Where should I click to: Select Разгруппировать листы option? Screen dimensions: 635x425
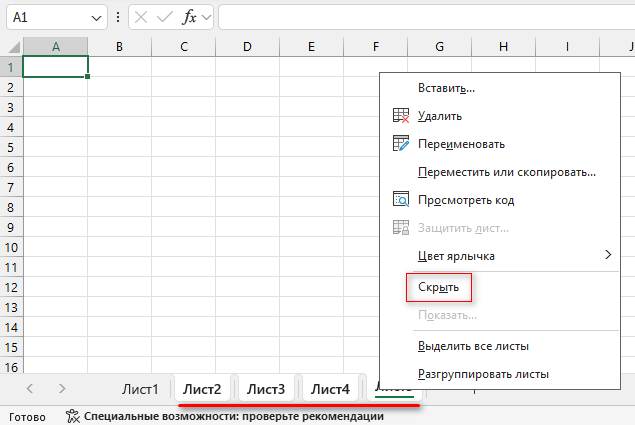(483, 374)
